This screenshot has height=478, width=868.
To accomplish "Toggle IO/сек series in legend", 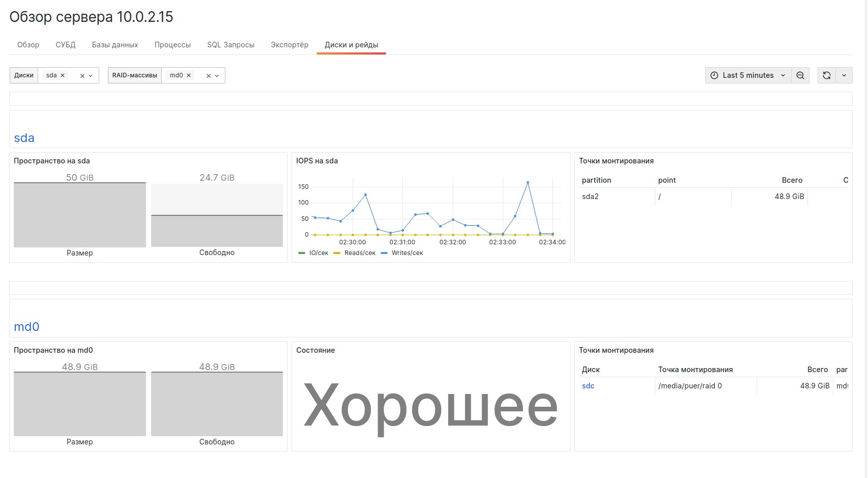I will pos(313,253).
